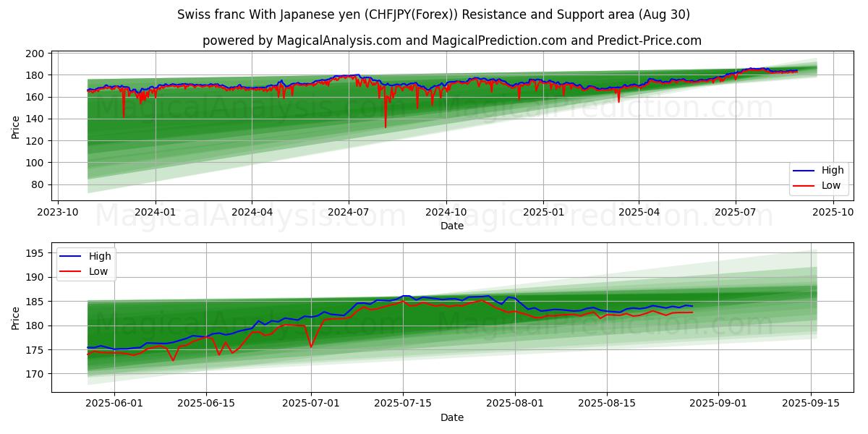Click the '2025-06-01' date tick label

tap(115, 403)
